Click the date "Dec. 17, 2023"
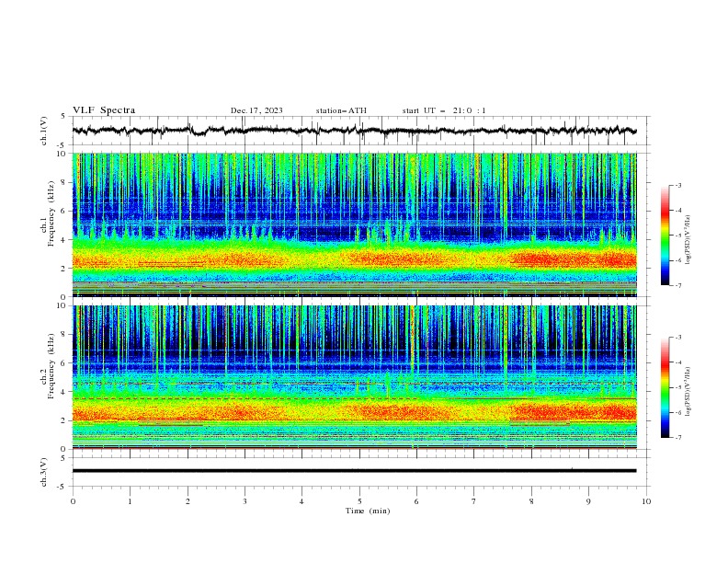This screenshot has width=728, height=563. click(x=256, y=110)
